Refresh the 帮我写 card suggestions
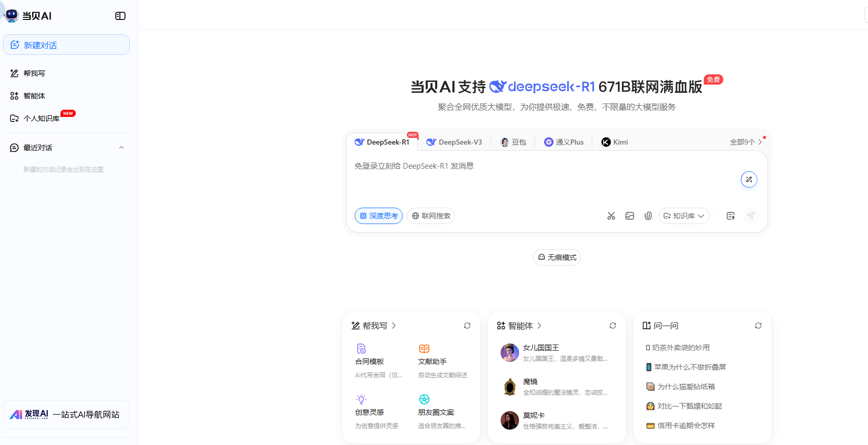The image size is (868, 445). pos(467,326)
